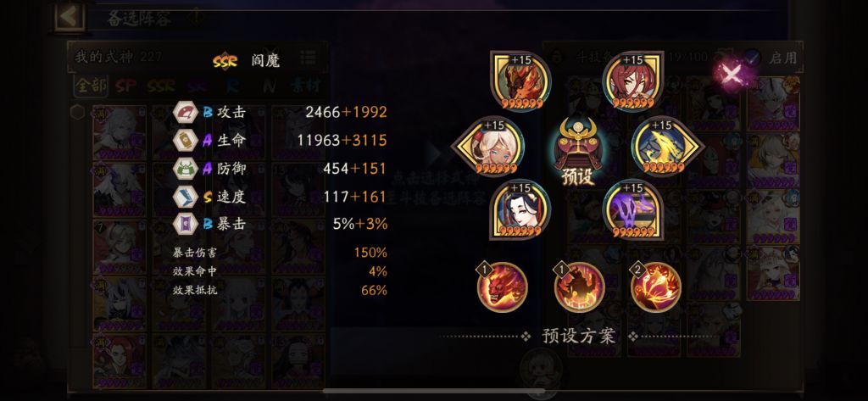Tap the red demon face skill icon
This screenshot has height=401, width=868.
pos(502,287)
